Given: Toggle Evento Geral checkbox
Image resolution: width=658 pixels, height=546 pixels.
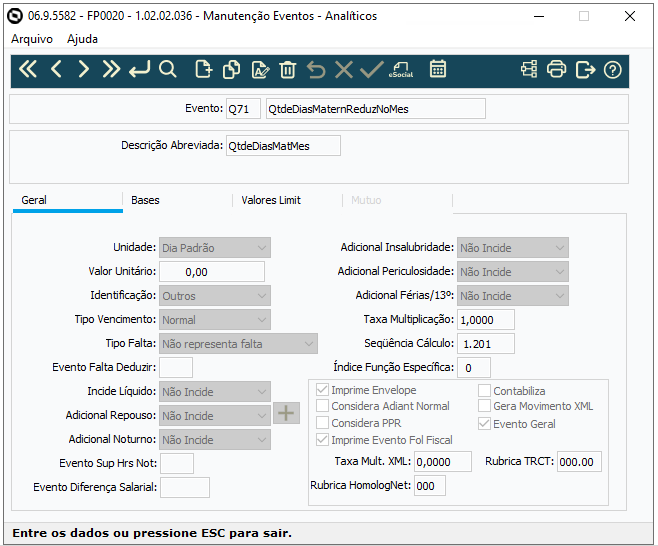Looking at the screenshot, I should click(x=484, y=424).
